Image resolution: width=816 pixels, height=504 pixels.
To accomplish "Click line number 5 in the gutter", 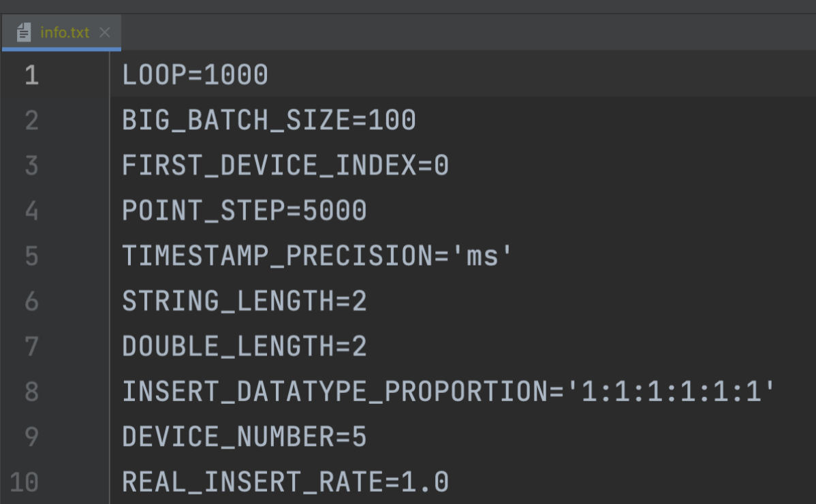I will (x=31, y=255).
